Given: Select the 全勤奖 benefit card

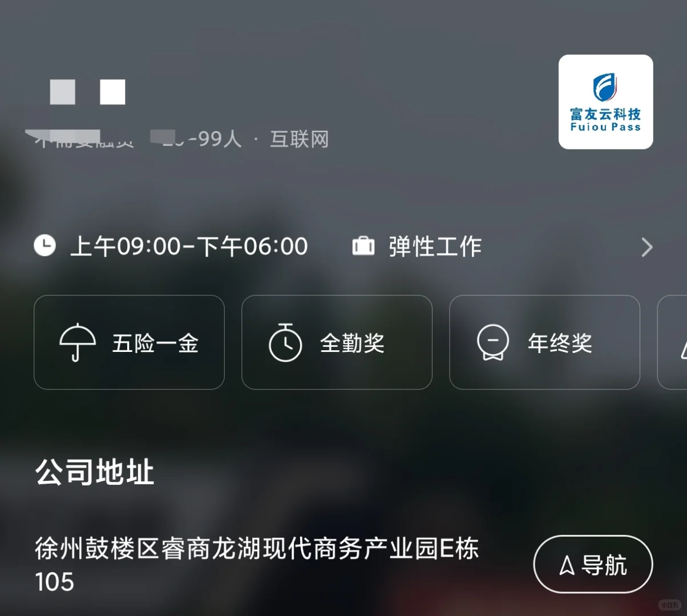Looking at the screenshot, I should pos(337,342).
